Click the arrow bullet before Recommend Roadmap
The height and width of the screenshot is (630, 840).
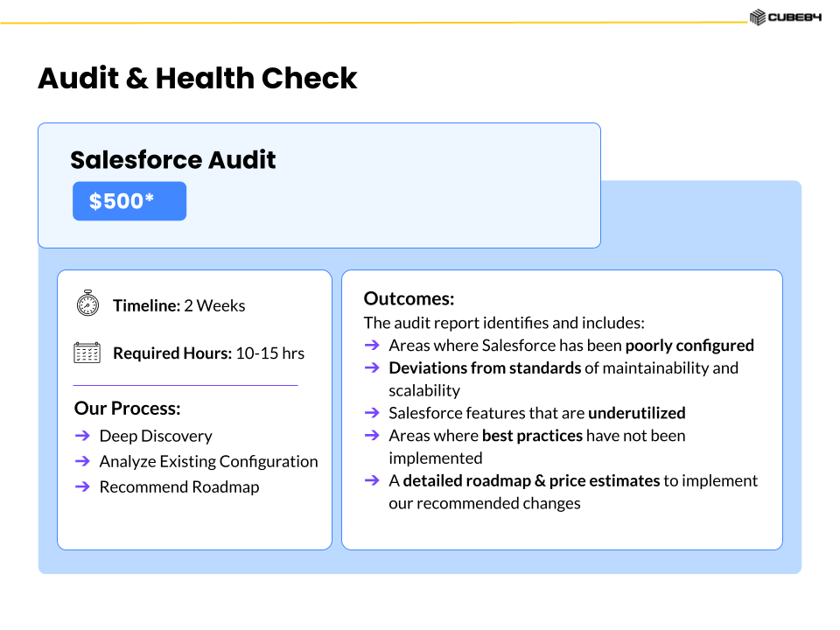click(82, 486)
